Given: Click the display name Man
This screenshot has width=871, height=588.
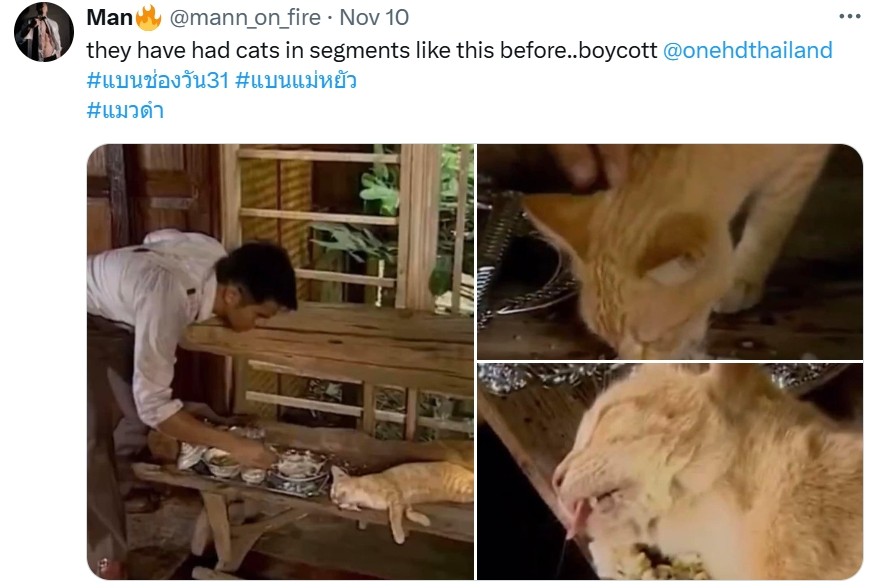Looking at the screenshot, I should pos(109,18).
